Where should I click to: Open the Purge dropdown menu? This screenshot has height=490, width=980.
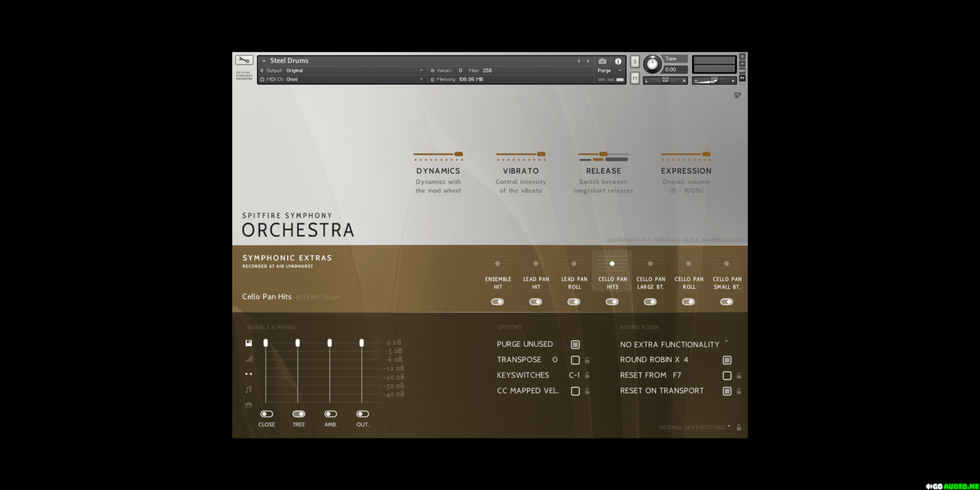click(609, 71)
